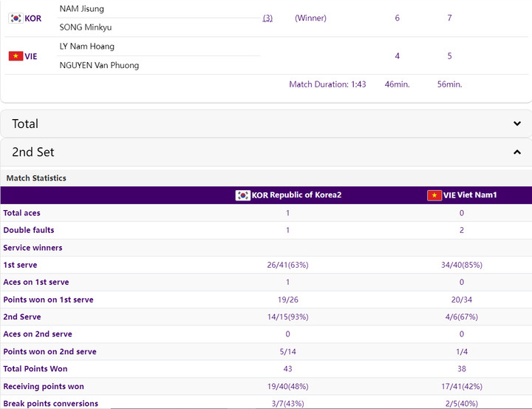Click the Korea flag in statistics header
The width and height of the screenshot is (532, 409).
(x=242, y=195)
